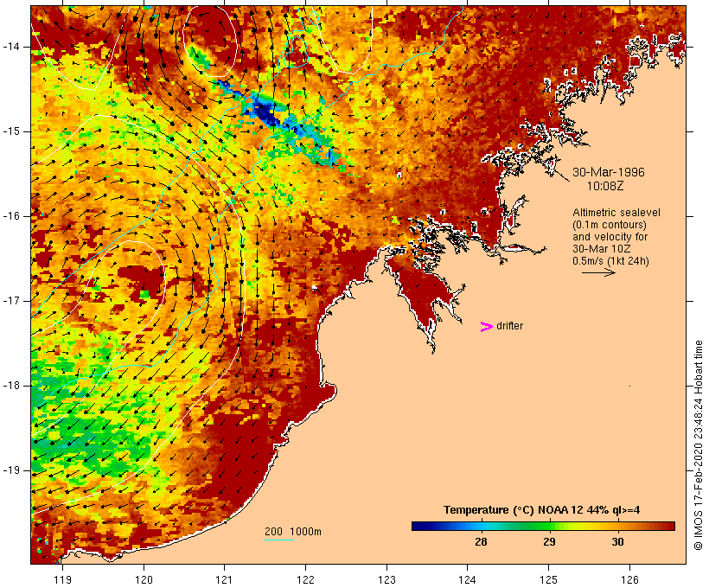Viewport: 709px width, 588px height.
Task: Click the IMOS copyright timestamp text
Action: coord(699,445)
